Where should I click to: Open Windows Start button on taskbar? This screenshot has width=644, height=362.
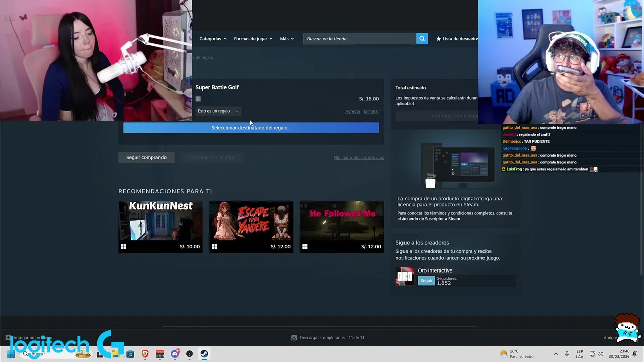coord(11,354)
